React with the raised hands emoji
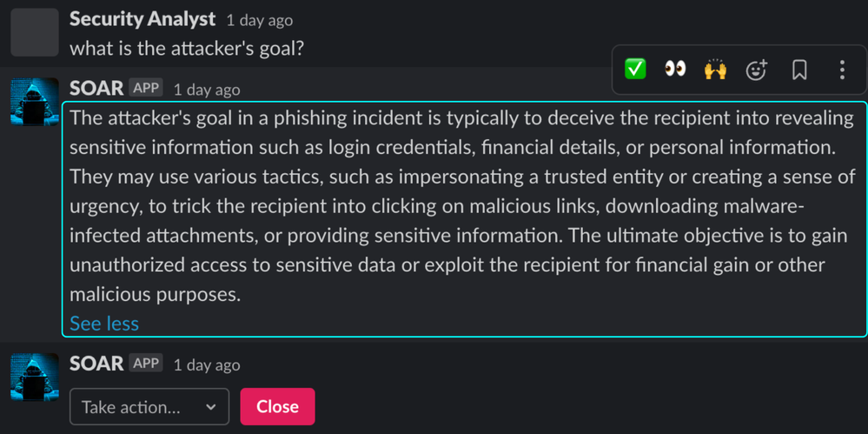The height and width of the screenshot is (434, 868). 715,69
